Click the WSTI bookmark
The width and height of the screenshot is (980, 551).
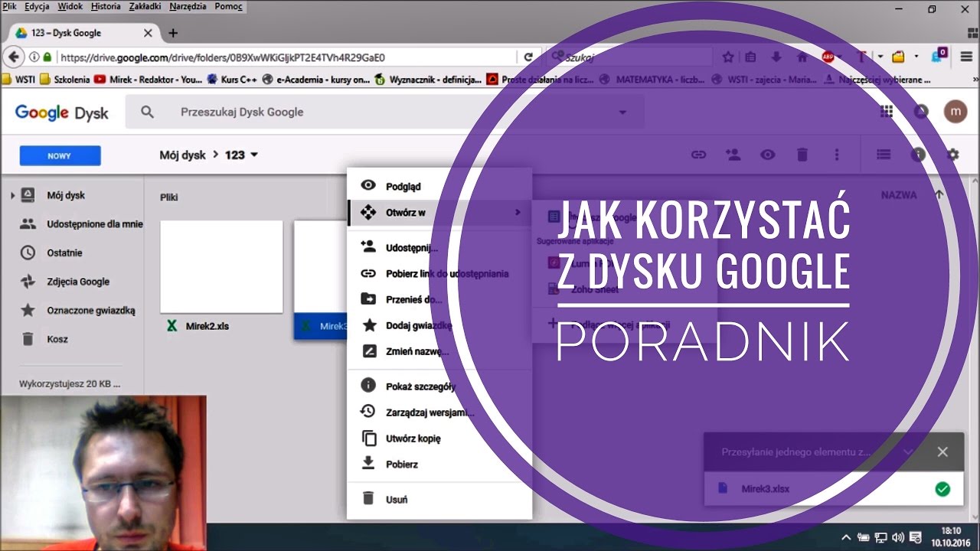(20, 79)
